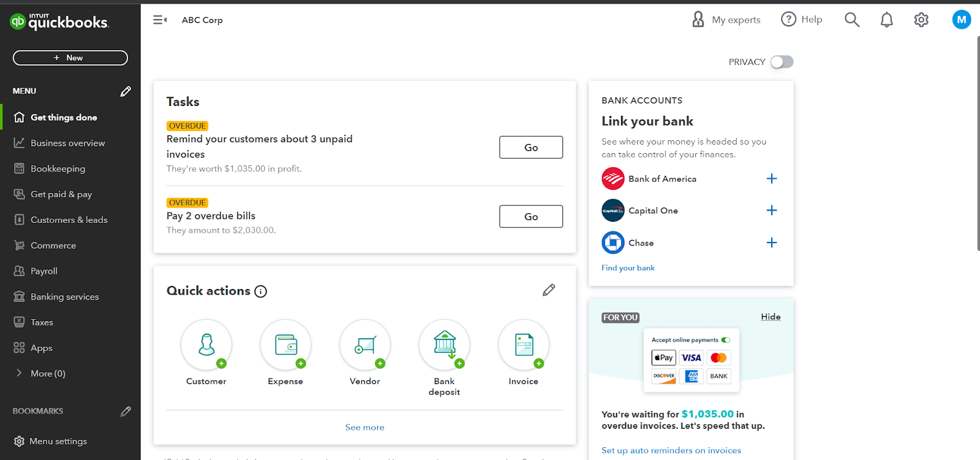980x460 pixels.
Task: Click Find your bank link
Action: 628,268
